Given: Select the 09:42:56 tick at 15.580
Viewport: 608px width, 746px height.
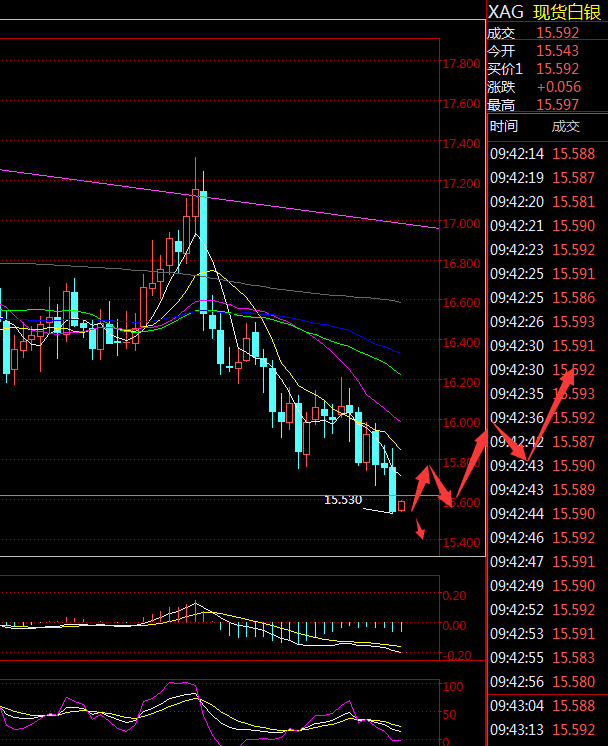Looking at the screenshot, I should 543,682.
